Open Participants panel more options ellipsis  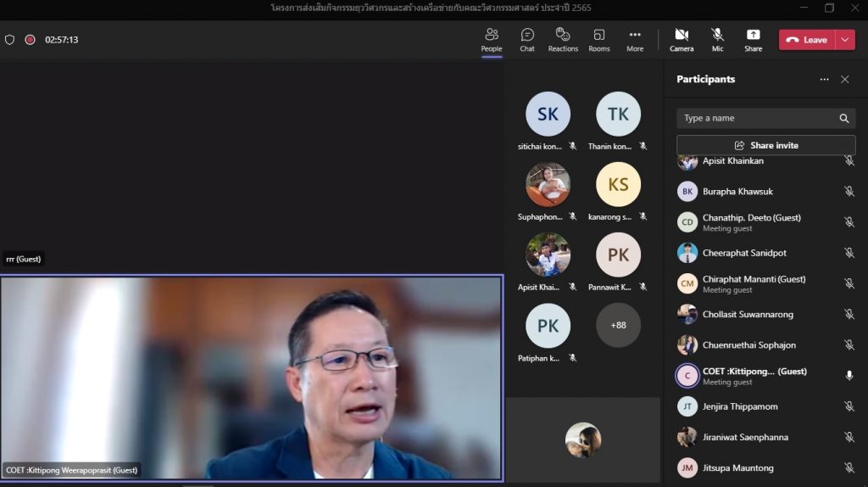[x=824, y=79]
